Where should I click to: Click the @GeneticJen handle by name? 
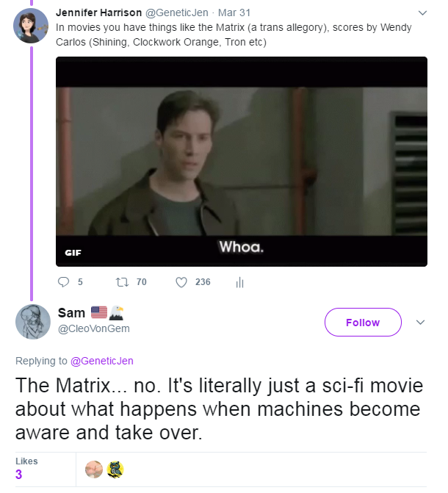[176, 12]
